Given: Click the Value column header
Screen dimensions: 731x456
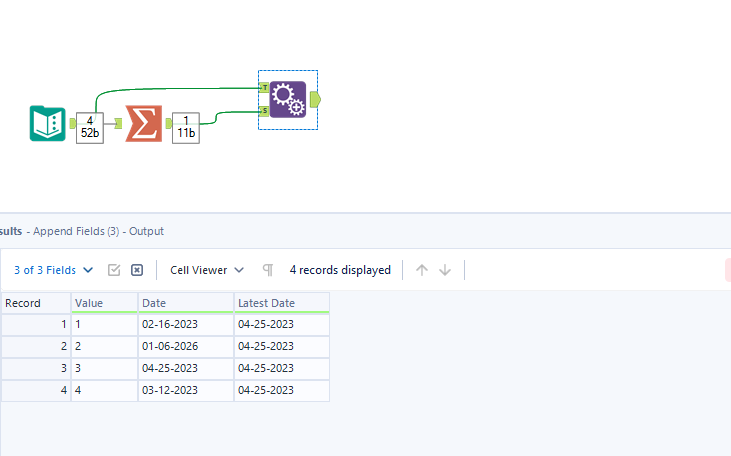Looking at the screenshot, I should pyautogui.click(x=104, y=303).
